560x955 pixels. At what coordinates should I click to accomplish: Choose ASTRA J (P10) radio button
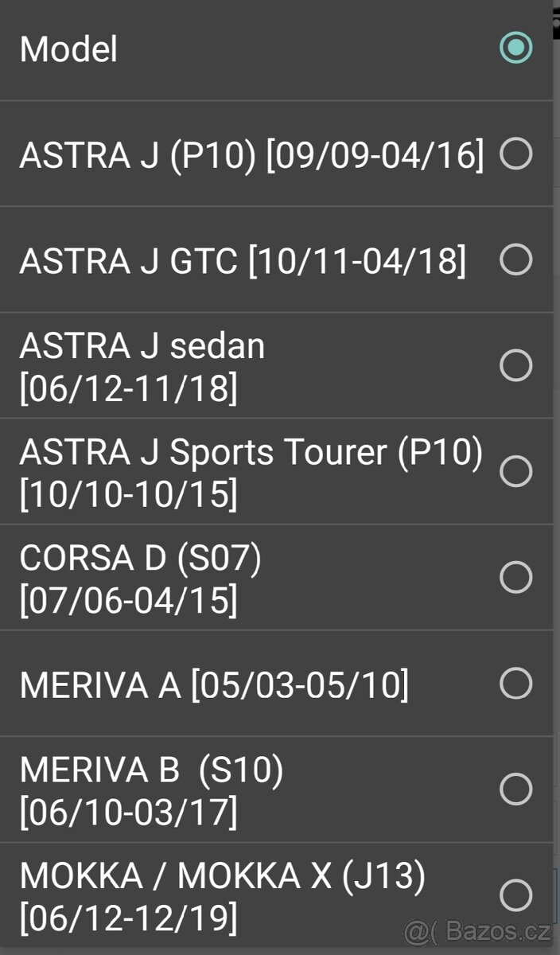pos(515,153)
